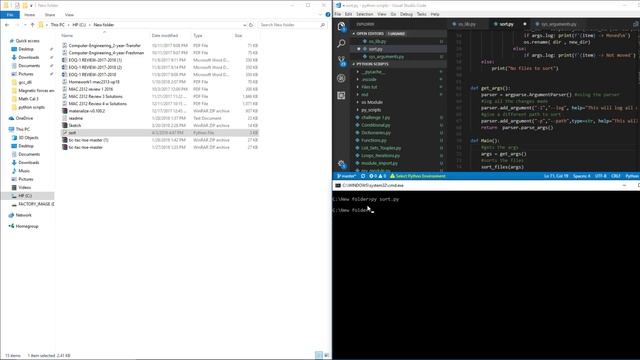Open the Search view in VS Code activity bar
The width and height of the screenshot is (640, 360).
341,43
